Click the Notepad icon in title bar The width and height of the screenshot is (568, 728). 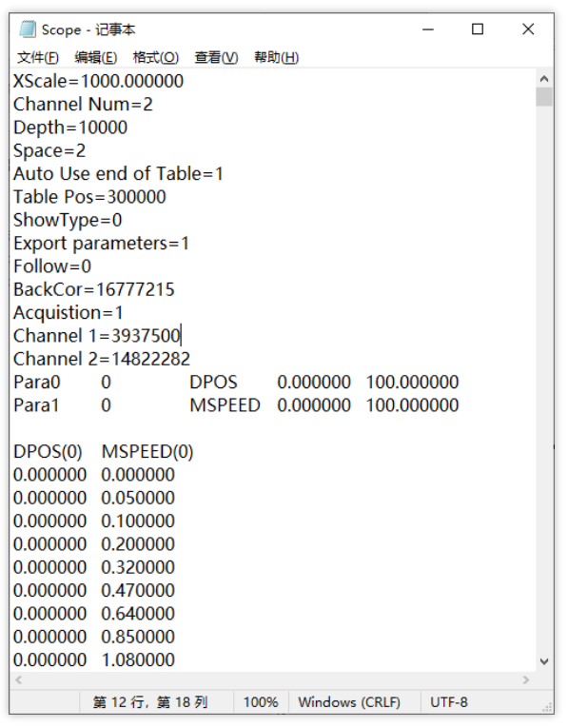coord(28,30)
